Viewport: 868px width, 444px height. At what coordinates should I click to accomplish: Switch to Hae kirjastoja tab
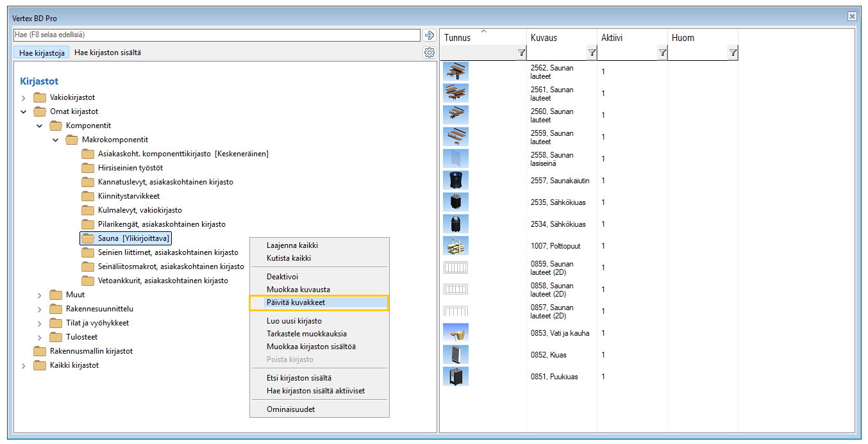(x=42, y=53)
